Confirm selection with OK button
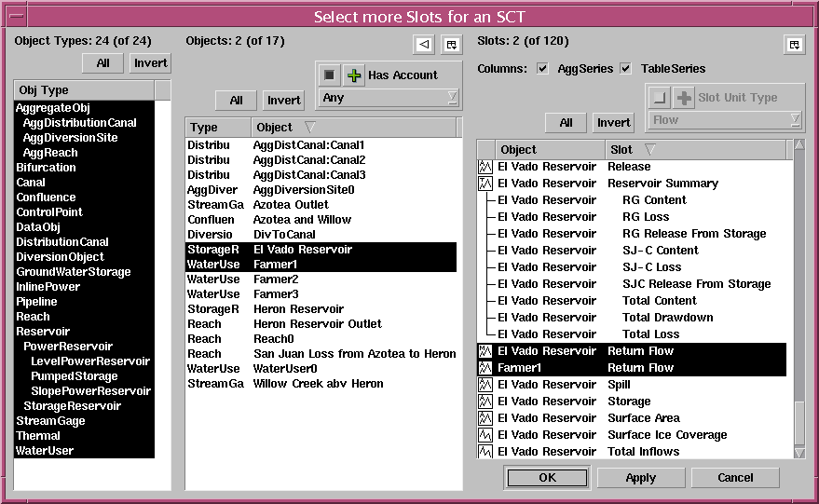Screen dimensions: 819x504 pyautogui.click(x=547, y=477)
